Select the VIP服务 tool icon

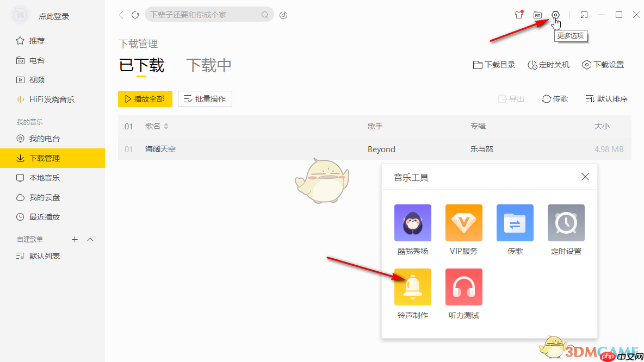point(463,222)
